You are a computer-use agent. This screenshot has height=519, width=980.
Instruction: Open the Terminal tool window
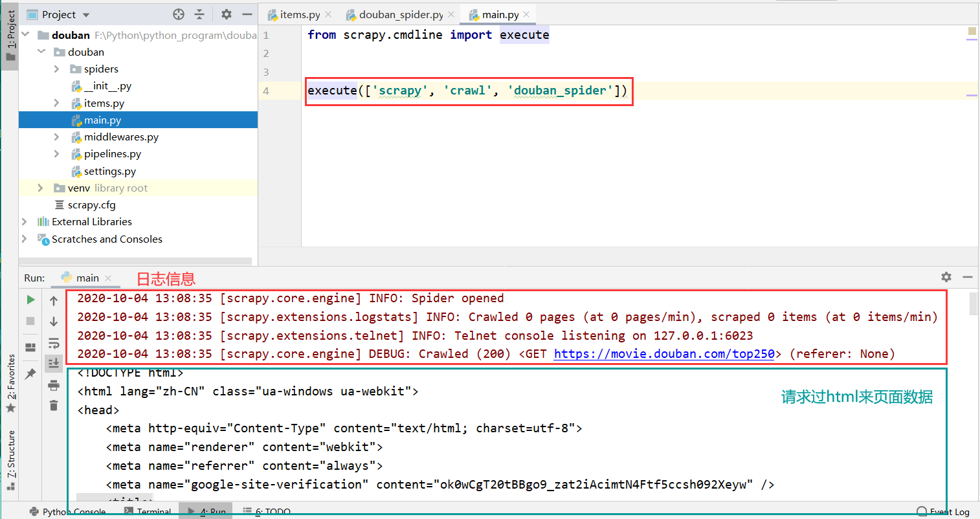coord(148,511)
